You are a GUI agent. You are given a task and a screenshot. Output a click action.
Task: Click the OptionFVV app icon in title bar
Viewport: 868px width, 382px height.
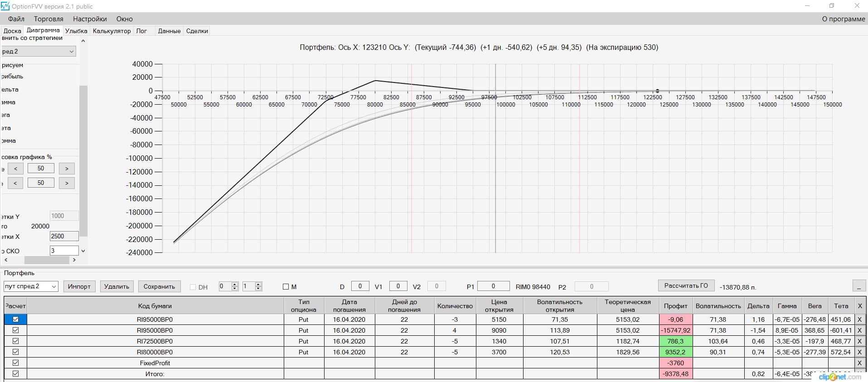[x=5, y=6]
